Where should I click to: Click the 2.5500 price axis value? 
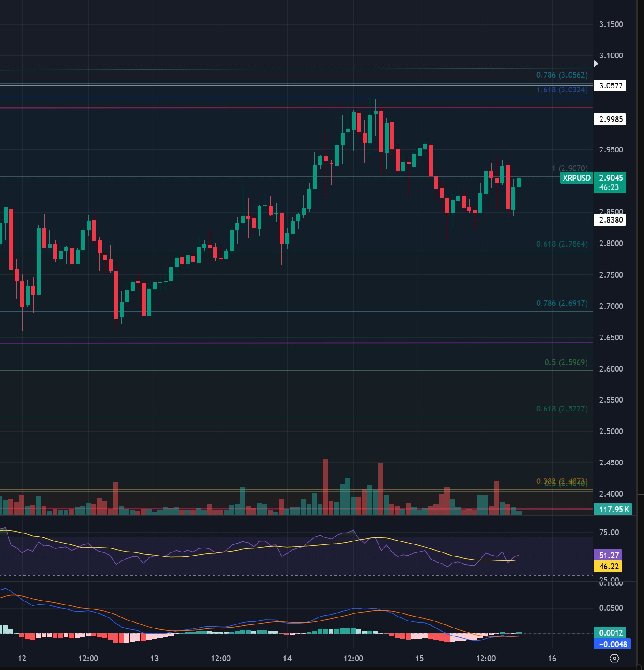point(611,400)
